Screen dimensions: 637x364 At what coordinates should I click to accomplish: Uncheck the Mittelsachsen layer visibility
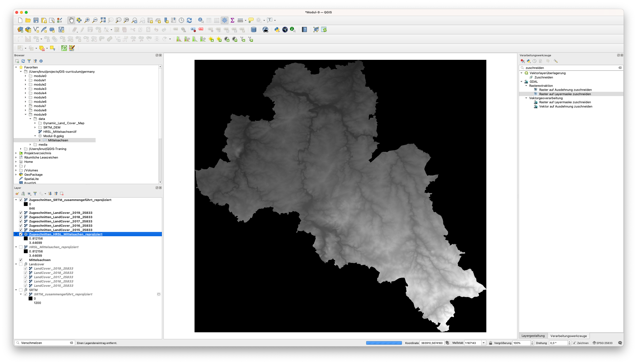(x=21, y=260)
